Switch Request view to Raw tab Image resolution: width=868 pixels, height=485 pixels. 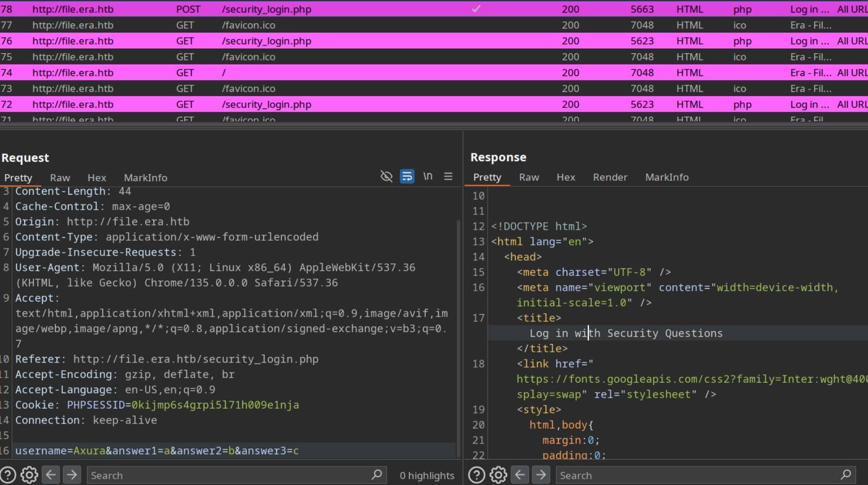click(x=60, y=178)
